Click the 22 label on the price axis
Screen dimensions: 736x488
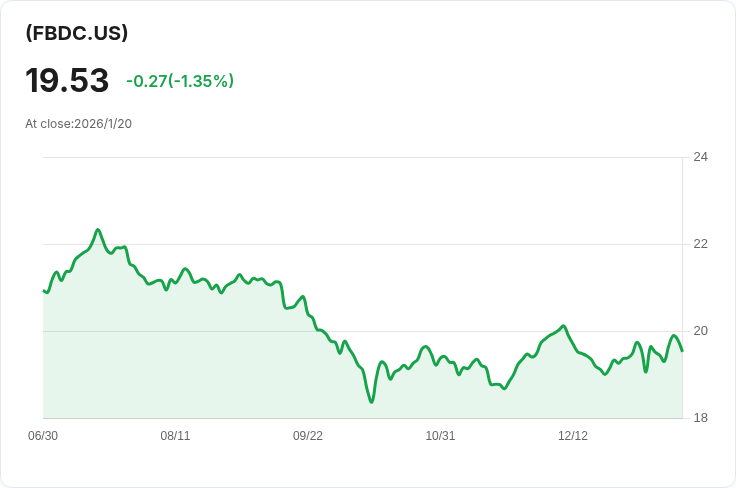[x=700, y=244]
